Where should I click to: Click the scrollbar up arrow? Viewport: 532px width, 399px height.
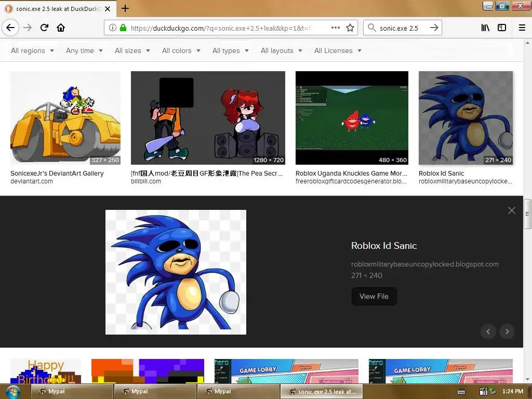point(527,43)
